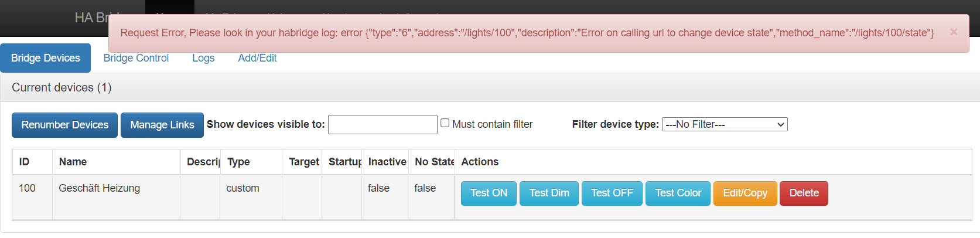980x238 pixels.
Task: Open the Add/Edit tab
Action: 257,58
